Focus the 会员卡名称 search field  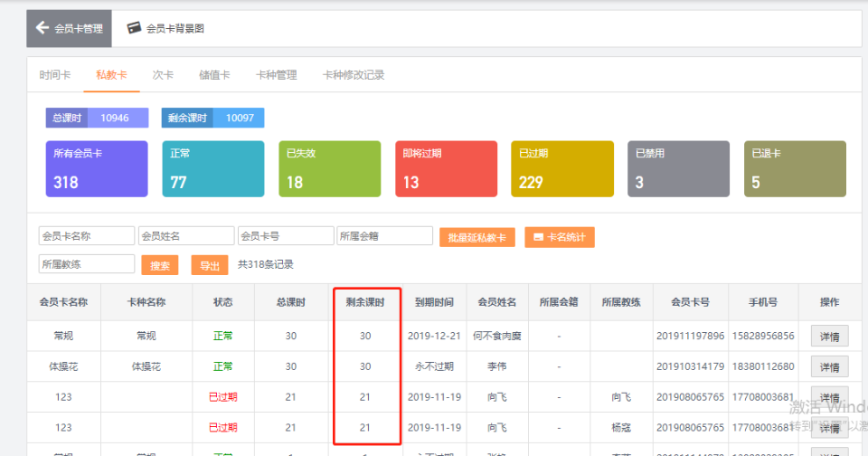click(86, 236)
